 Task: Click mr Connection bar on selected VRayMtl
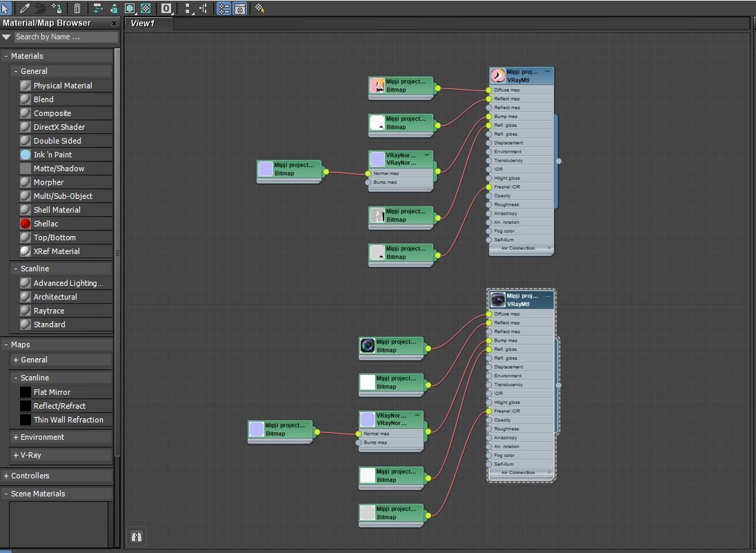(x=521, y=472)
